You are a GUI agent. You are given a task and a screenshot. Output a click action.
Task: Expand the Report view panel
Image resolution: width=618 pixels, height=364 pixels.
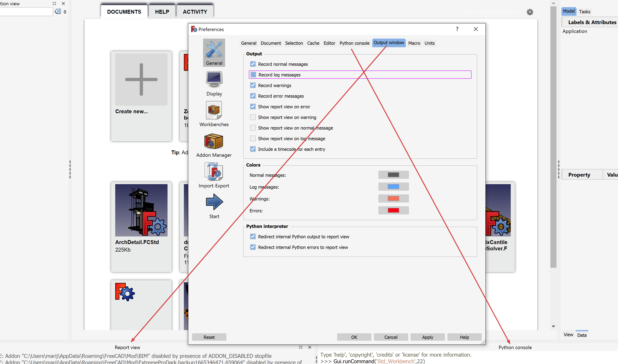pos(301,347)
